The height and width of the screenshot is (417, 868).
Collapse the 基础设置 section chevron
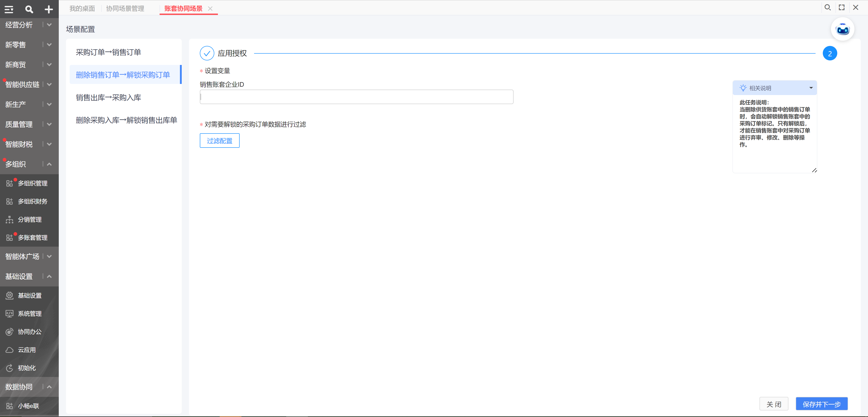point(50,276)
